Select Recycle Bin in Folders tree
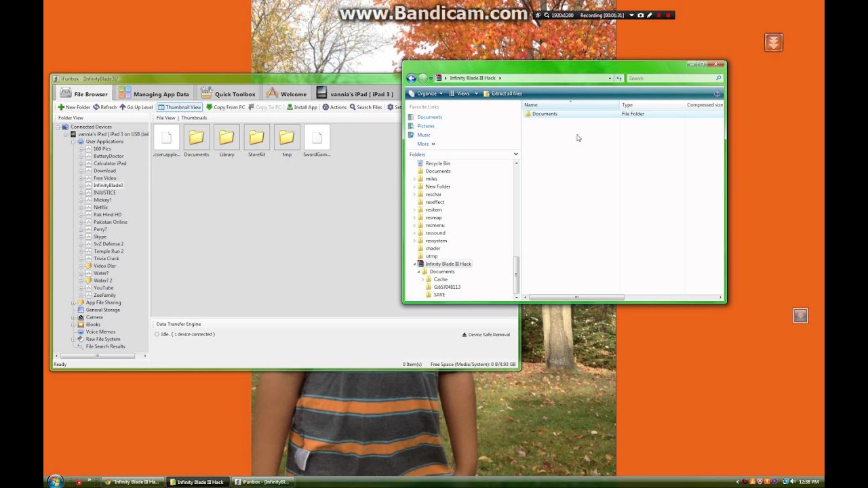 point(437,163)
